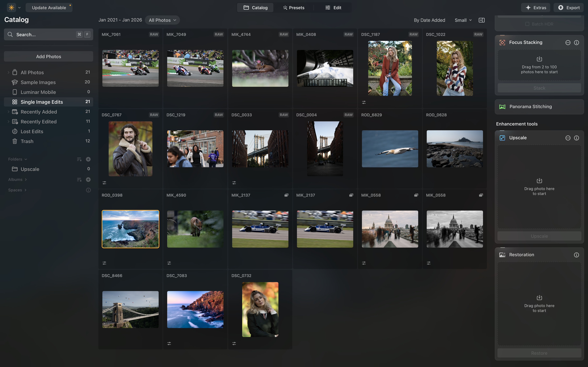View the Spaces info icon
588x367 pixels.
click(88, 190)
